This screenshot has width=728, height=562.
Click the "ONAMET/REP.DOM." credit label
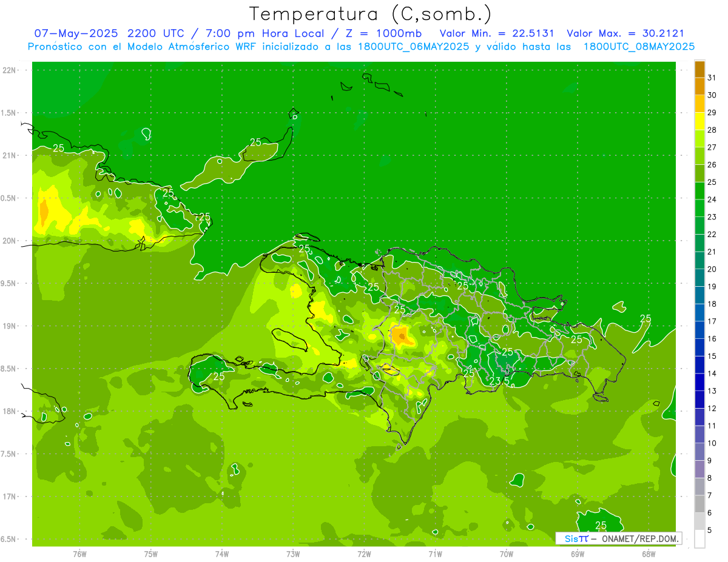click(x=639, y=538)
